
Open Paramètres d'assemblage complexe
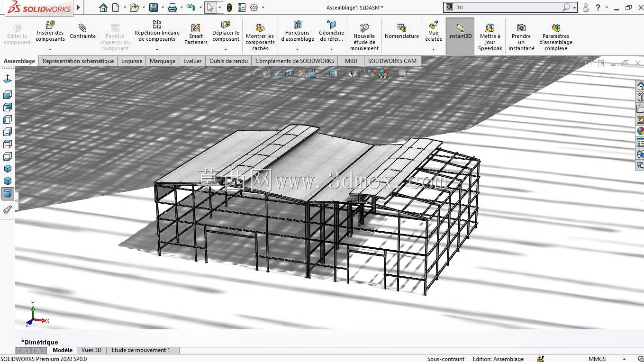click(x=556, y=37)
